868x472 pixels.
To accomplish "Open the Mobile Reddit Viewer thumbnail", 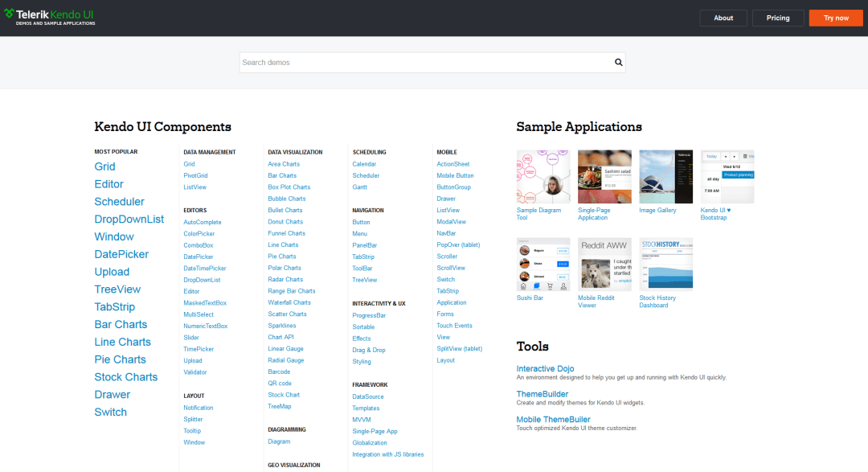I will tap(604, 265).
